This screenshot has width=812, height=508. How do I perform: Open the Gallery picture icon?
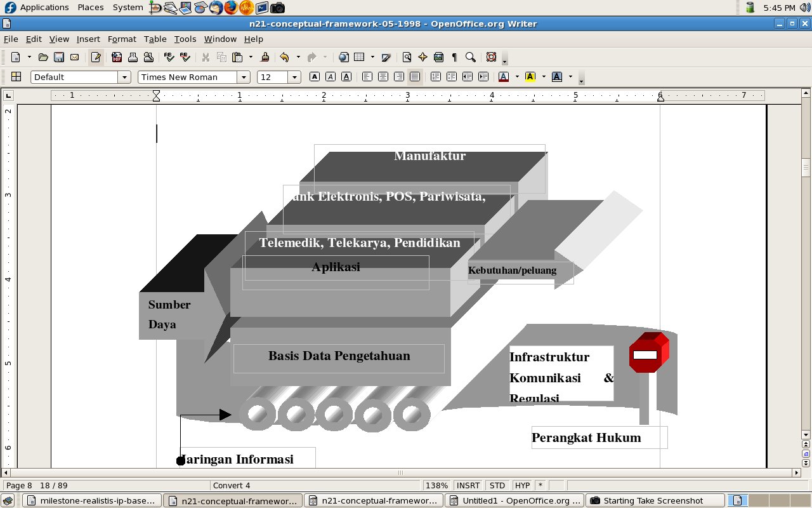(x=438, y=57)
